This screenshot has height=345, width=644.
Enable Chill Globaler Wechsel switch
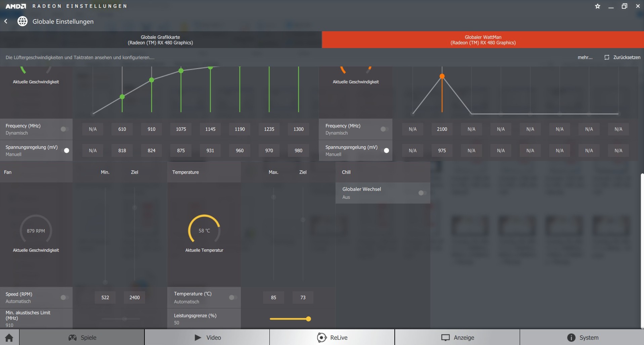coord(422,193)
